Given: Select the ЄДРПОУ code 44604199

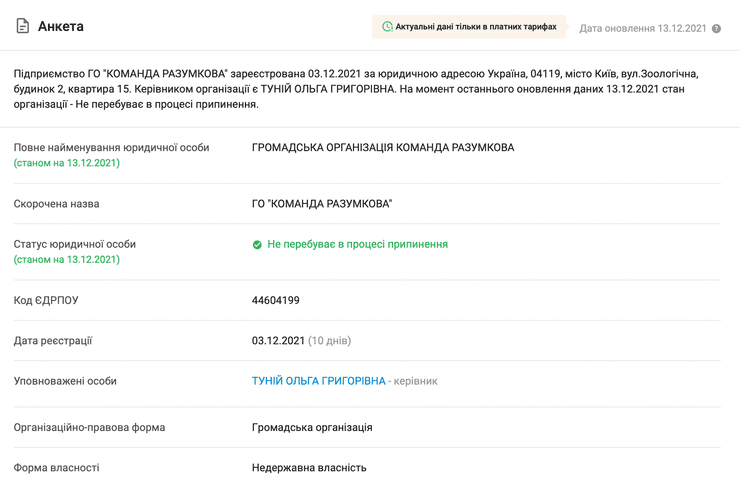Looking at the screenshot, I should tap(276, 300).
